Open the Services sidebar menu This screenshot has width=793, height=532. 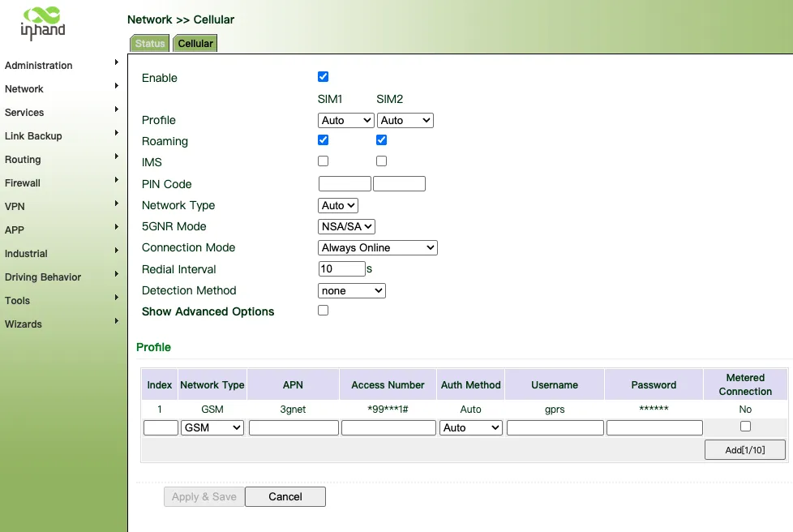pos(24,112)
